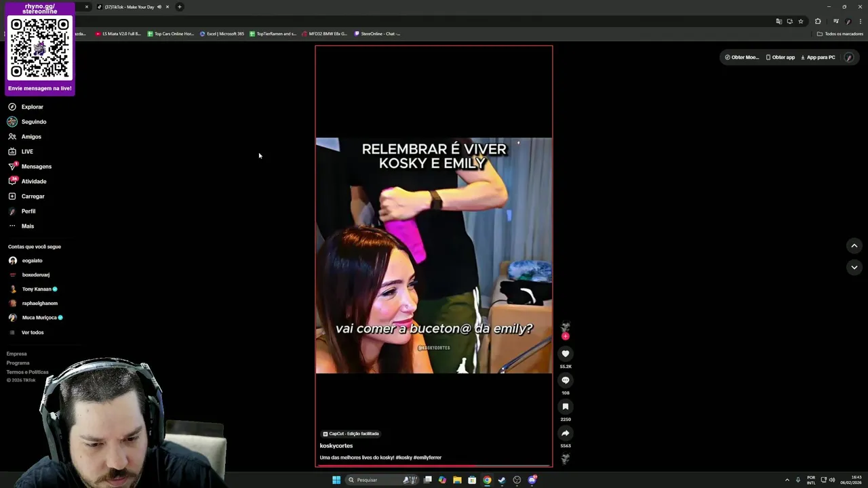Open MFD32 BMW E8x bookmark
The image size is (868, 488).
325,34
